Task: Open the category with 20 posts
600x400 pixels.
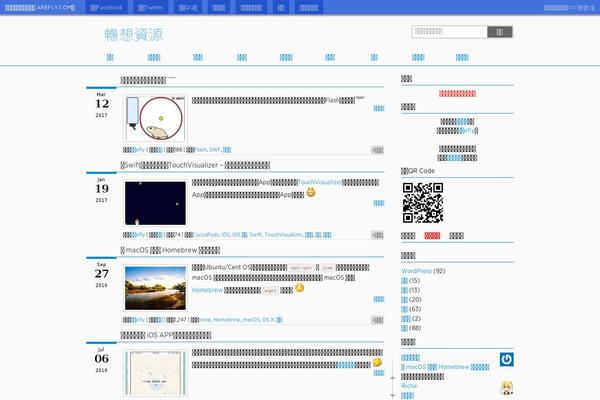Action: click(404, 300)
